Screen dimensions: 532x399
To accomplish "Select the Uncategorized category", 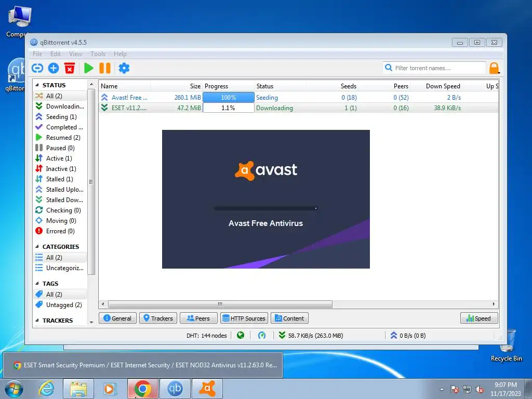I will (x=60, y=268).
